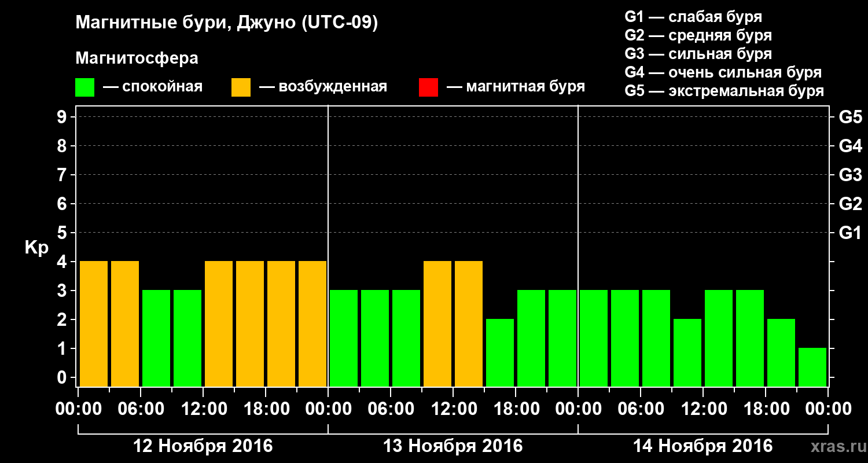Click the '12 Ноября 2016' date label
868x463 pixels.
(x=203, y=446)
